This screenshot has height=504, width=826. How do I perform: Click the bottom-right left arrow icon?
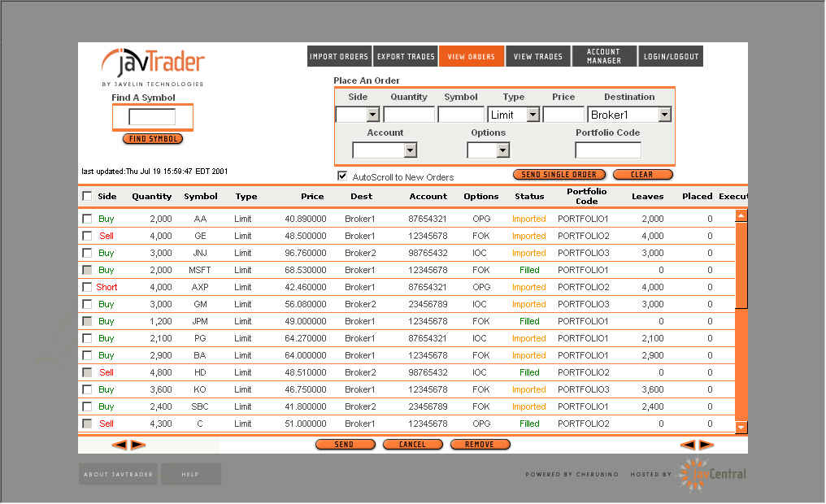pos(688,445)
